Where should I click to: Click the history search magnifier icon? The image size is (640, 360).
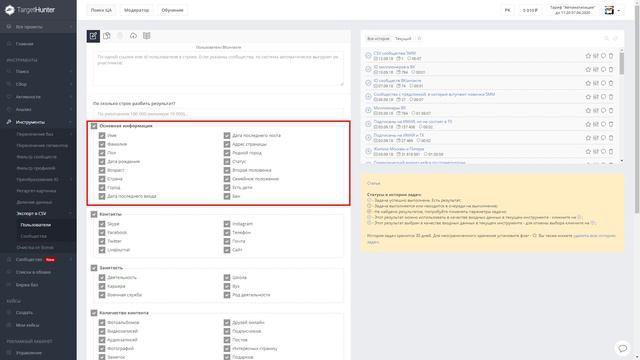click(607, 38)
